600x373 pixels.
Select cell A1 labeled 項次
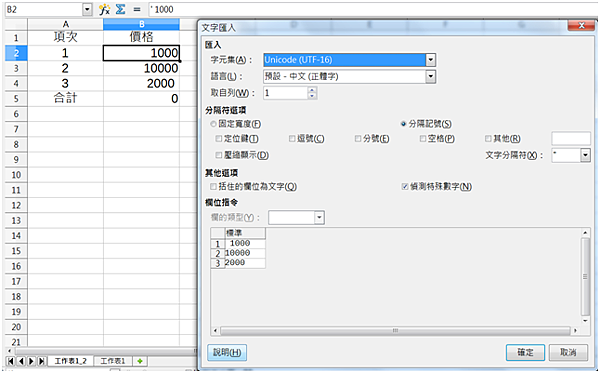click(x=65, y=37)
